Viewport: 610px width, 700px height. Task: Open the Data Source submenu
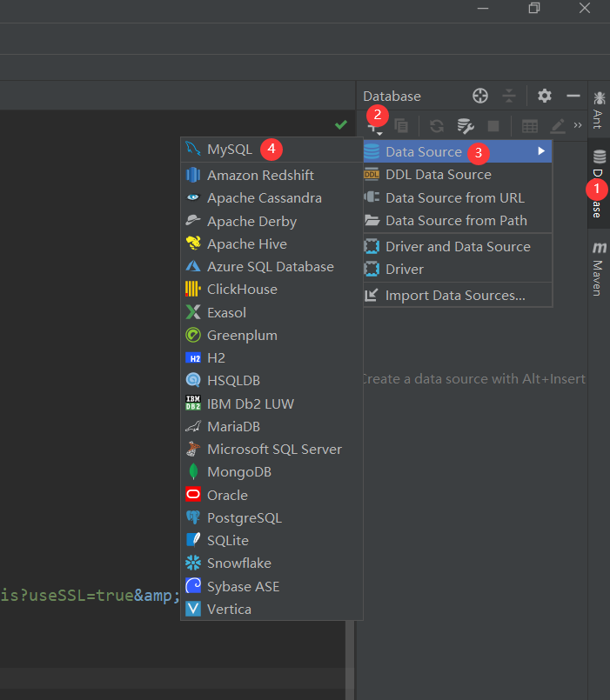pyautogui.click(x=458, y=152)
